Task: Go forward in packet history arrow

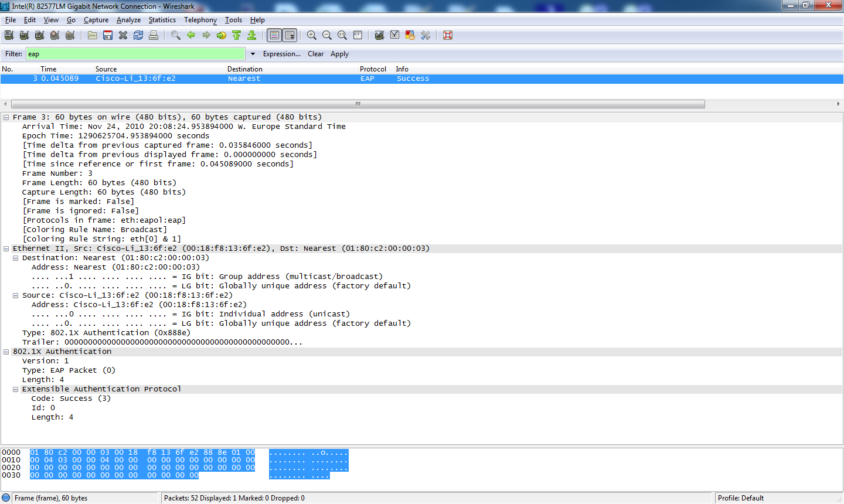Action: click(x=206, y=35)
